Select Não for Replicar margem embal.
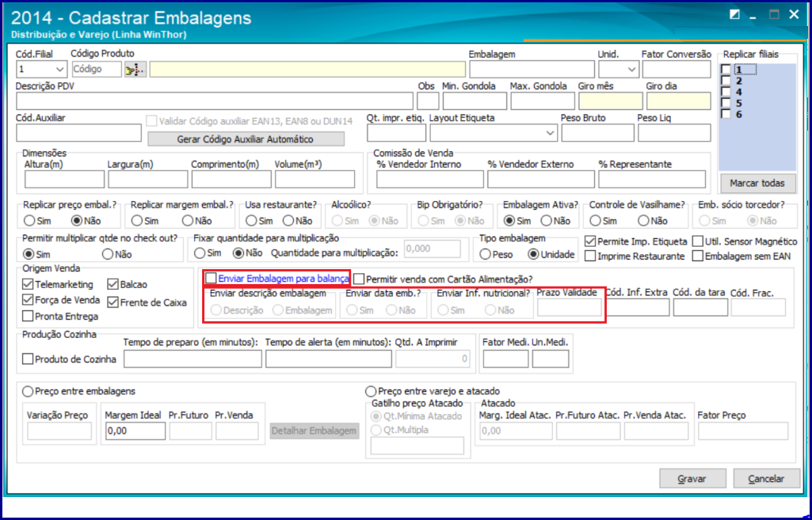Viewport: 812px width, 520px height. click(x=188, y=221)
